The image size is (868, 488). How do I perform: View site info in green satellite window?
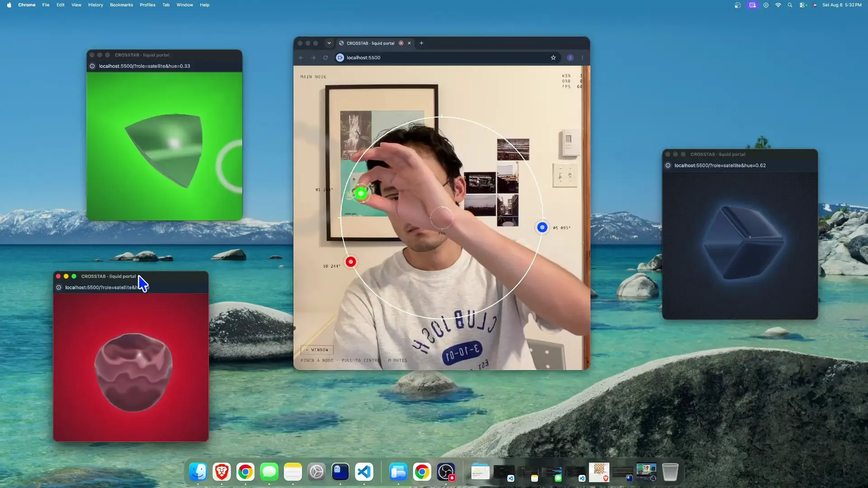92,66
